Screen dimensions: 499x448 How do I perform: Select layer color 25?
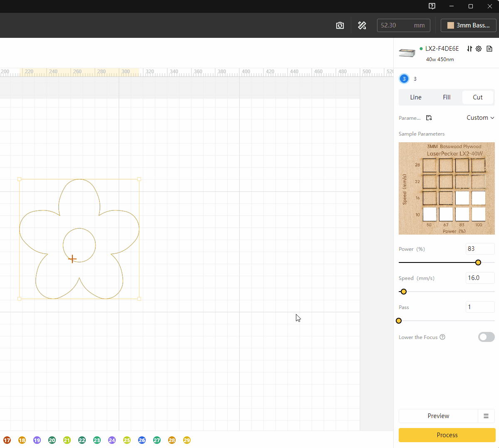pos(127,440)
